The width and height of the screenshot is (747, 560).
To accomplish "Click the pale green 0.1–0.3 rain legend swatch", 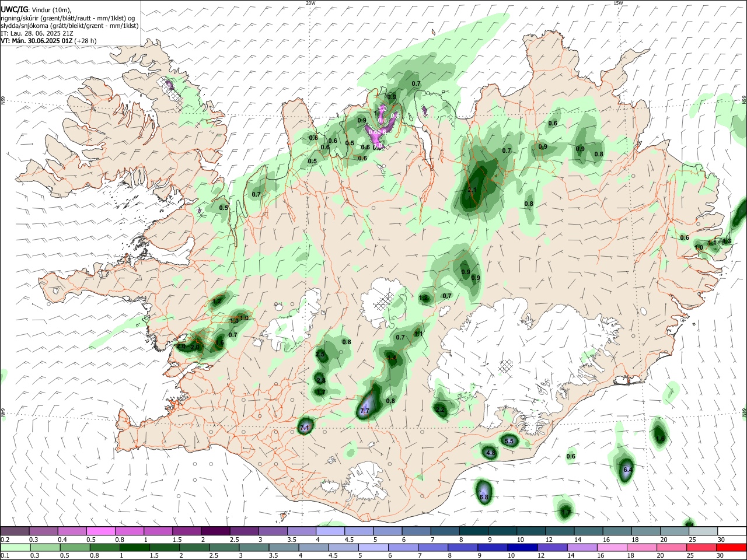I will 15,547.
